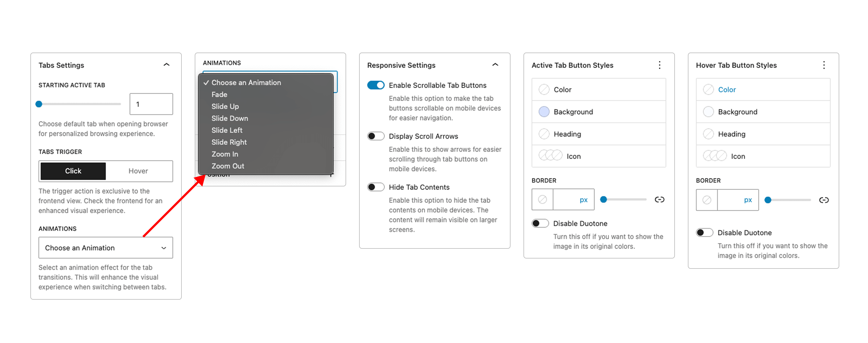
Task: Select Zoom Out from the animation menu
Action: click(228, 166)
